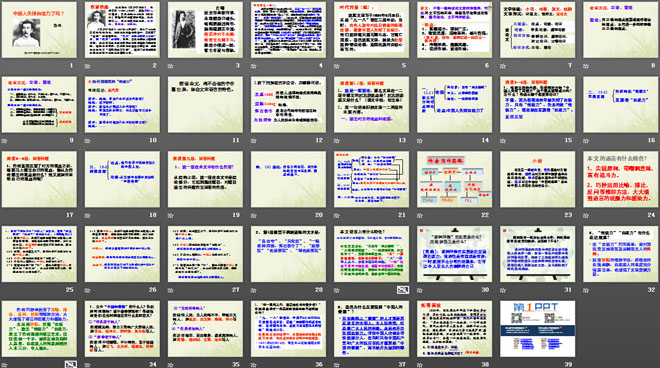This screenshot has height=368, width=660.
Task: Click the animation star icon below slide 26
Action: (x=88, y=290)
